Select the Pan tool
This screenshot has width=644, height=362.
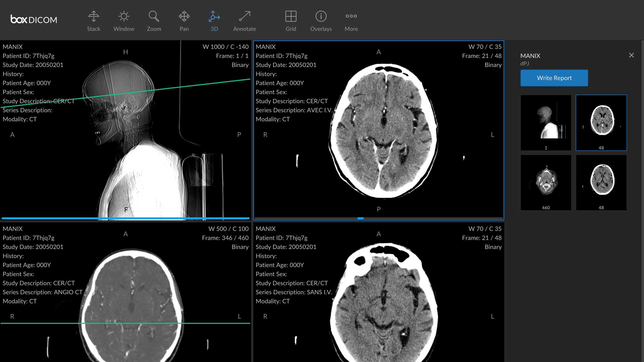[x=184, y=21]
